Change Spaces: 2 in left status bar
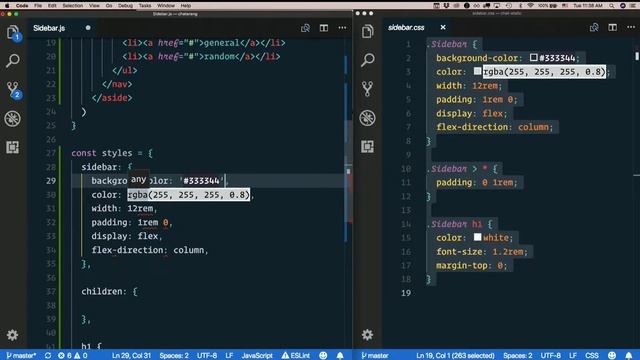Image resolution: width=640 pixels, height=360 pixels. coord(174,356)
